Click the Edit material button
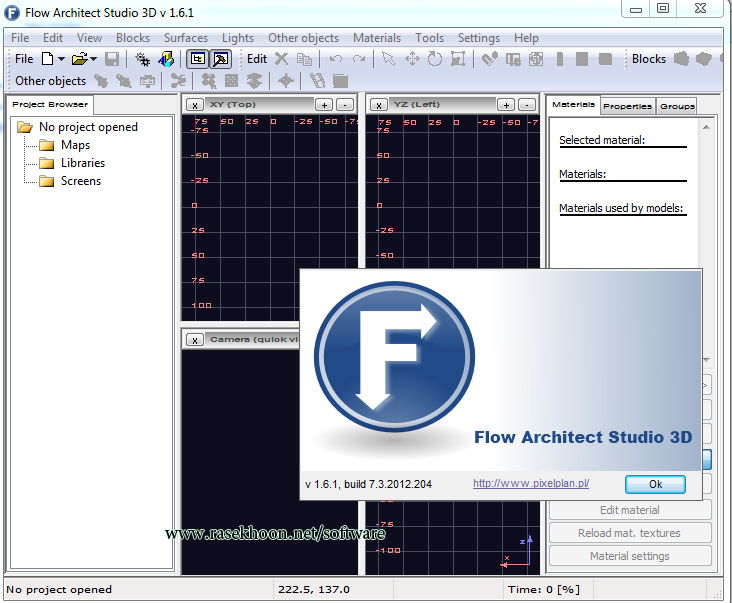 tap(630, 510)
